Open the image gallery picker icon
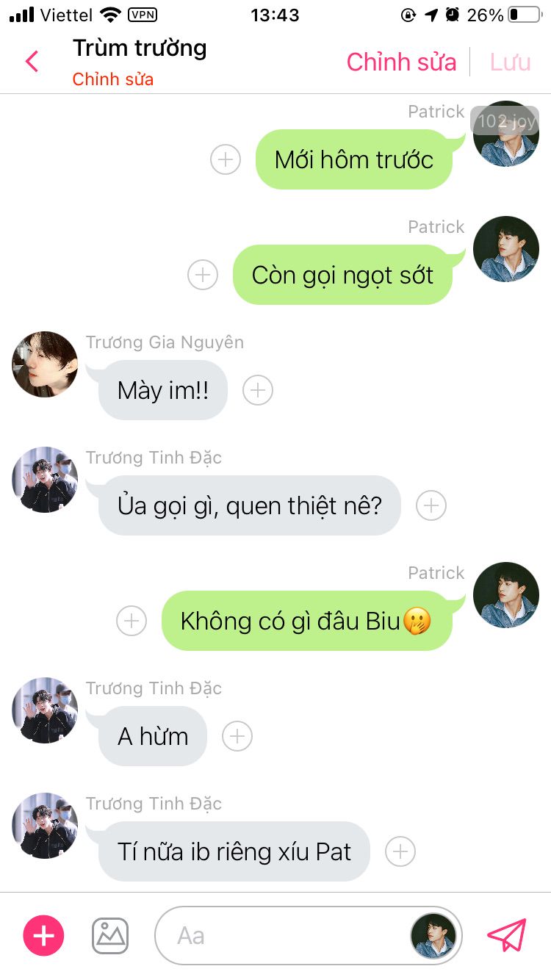The width and height of the screenshot is (551, 980). point(110,935)
